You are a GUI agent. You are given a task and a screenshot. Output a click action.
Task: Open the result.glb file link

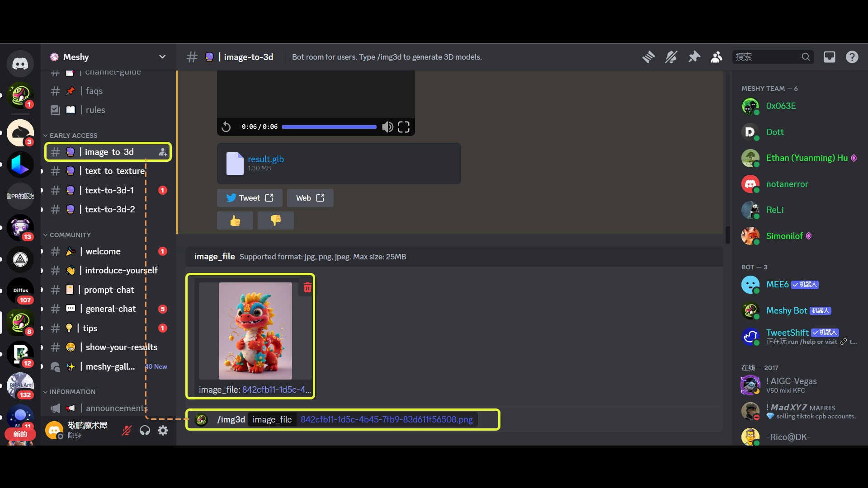[x=265, y=159]
